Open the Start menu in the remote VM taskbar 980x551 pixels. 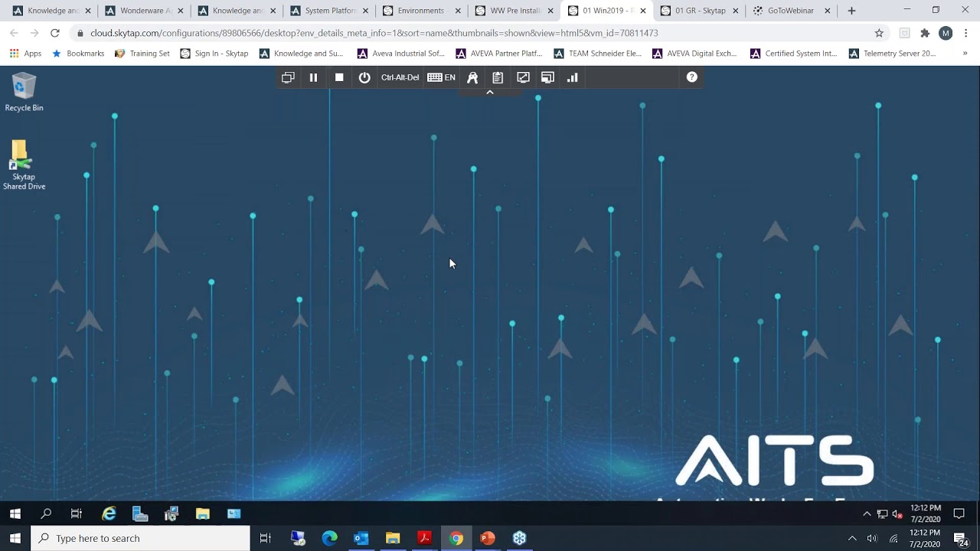click(15, 514)
